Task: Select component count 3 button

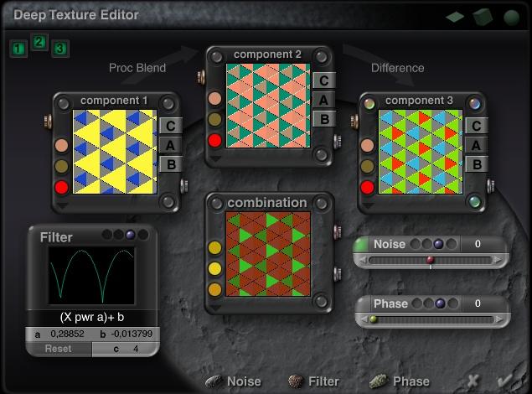Action: click(x=60, y=49)
